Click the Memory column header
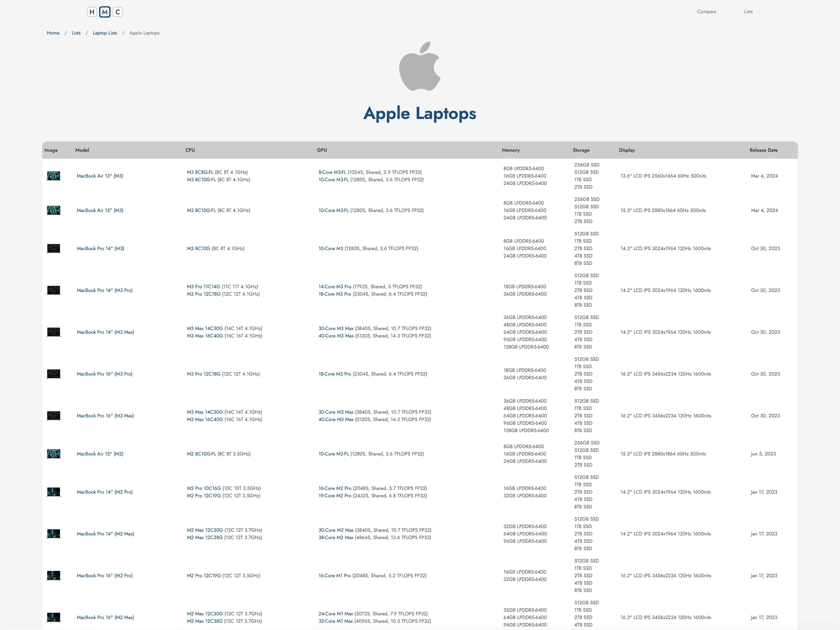840x630 pixels. [x=511, y=150]
